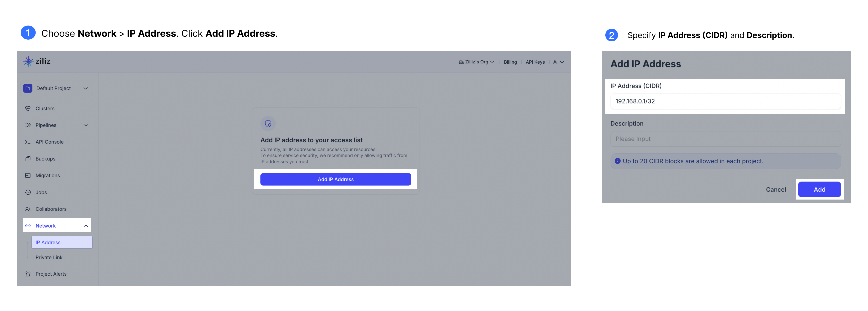Viewport: 868px width, 311px height.
Task: Click the Backups icon in the sidebar
Action: 28,159
